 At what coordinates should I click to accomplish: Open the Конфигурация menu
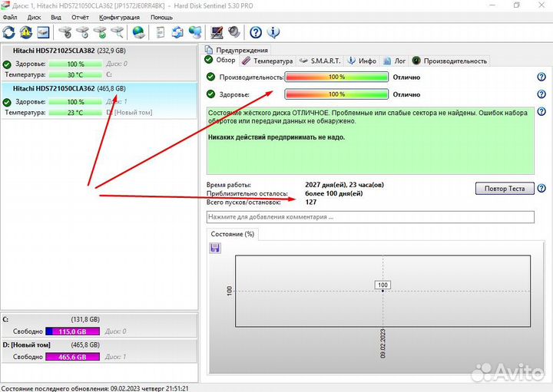120,17
